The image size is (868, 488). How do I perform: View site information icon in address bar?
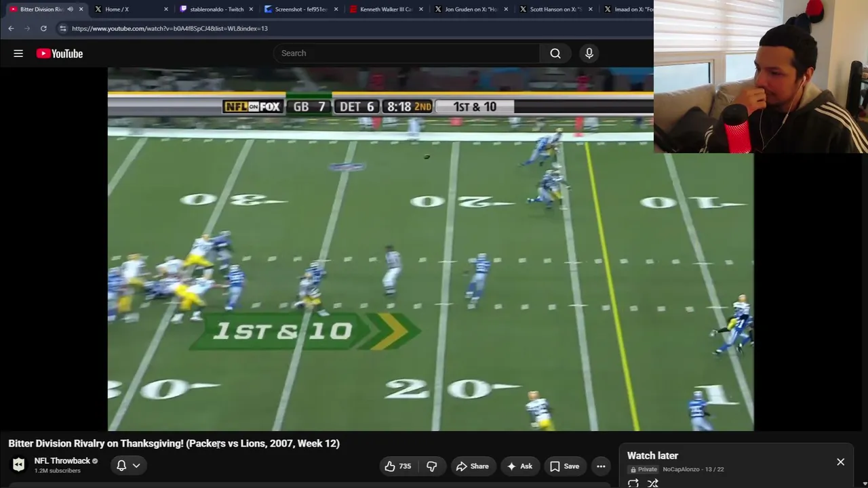[x=63, y=28]
